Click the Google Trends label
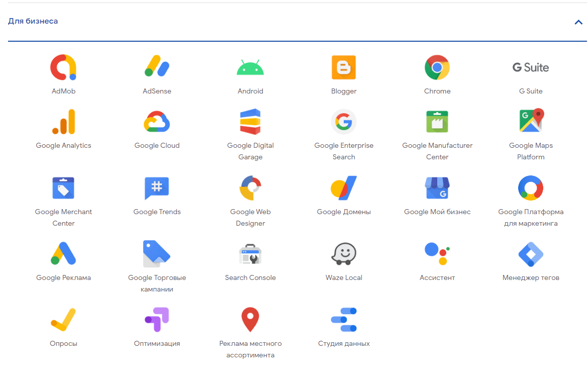Image resolution: width=588 pixels, height=379 pixels. (157, 212)
